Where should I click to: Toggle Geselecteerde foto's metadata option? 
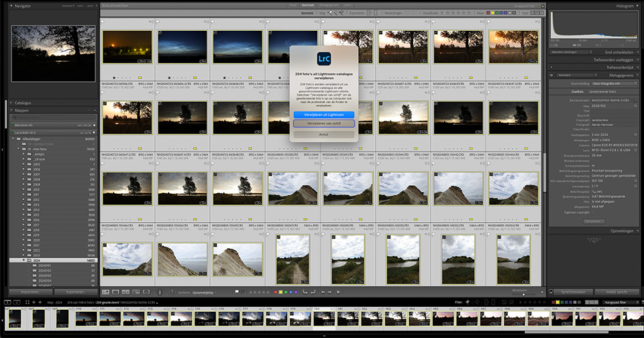(x=602, y=92)
